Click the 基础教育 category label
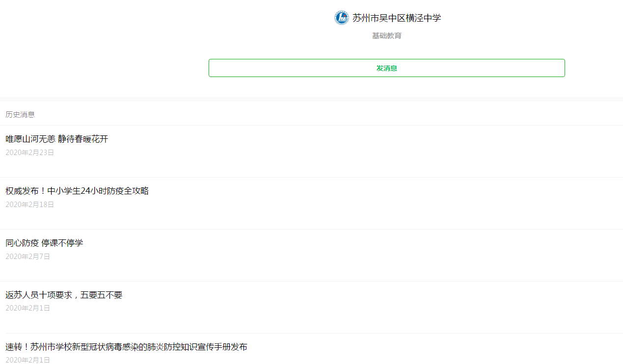The width and height of the screenshot is (623, 364). tap(387, 36)
